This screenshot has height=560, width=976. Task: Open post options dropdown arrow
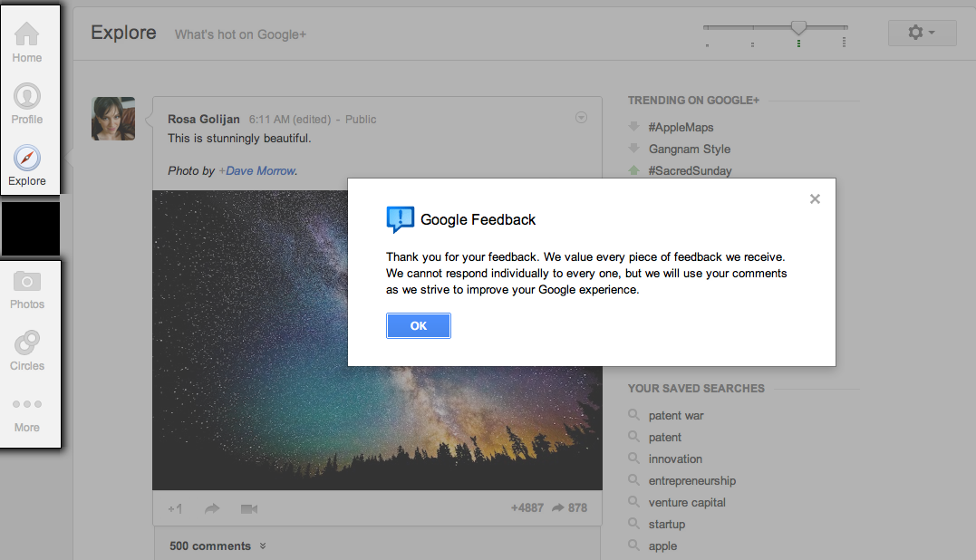pos(582,118)
